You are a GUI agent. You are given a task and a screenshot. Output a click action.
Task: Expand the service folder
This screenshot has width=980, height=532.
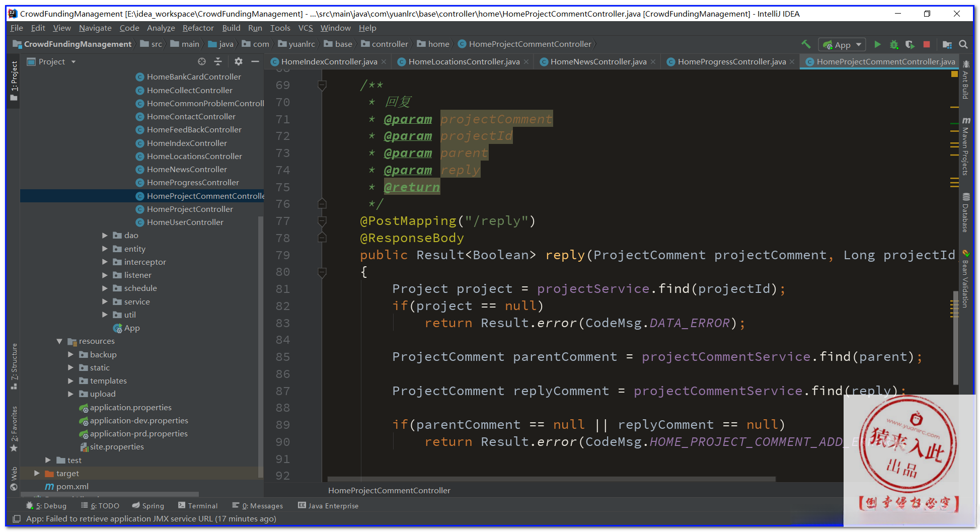(x=105, y=301)
